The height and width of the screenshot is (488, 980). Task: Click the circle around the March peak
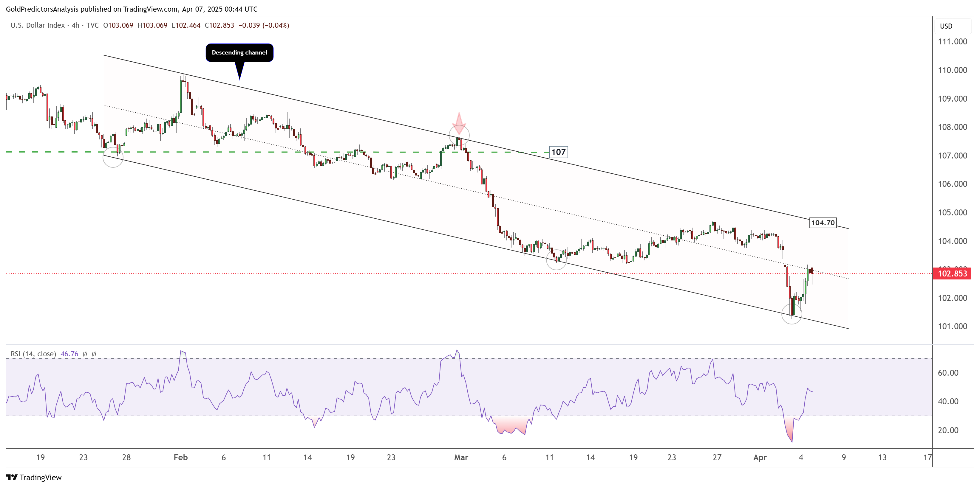pyautogui.click(x=459, y=135)
